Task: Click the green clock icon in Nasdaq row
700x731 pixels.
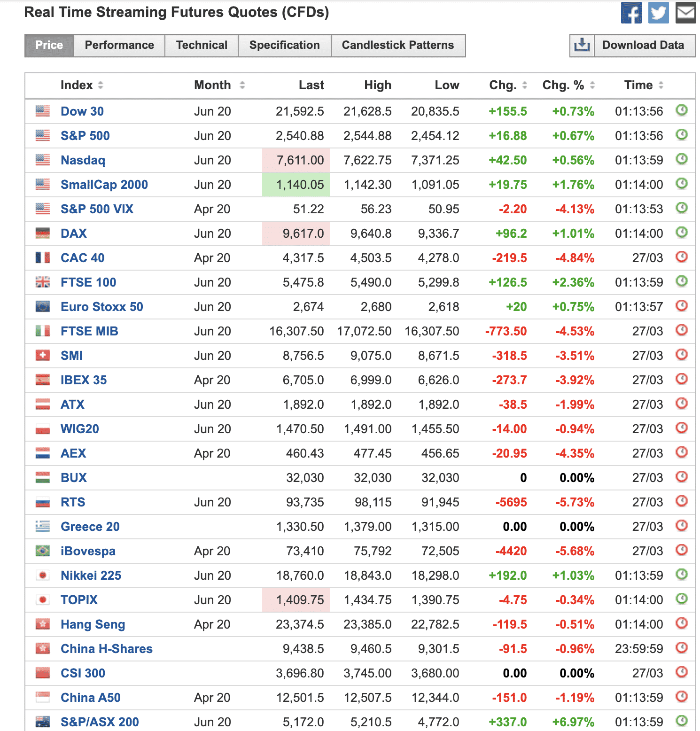Action: point(682,159)
